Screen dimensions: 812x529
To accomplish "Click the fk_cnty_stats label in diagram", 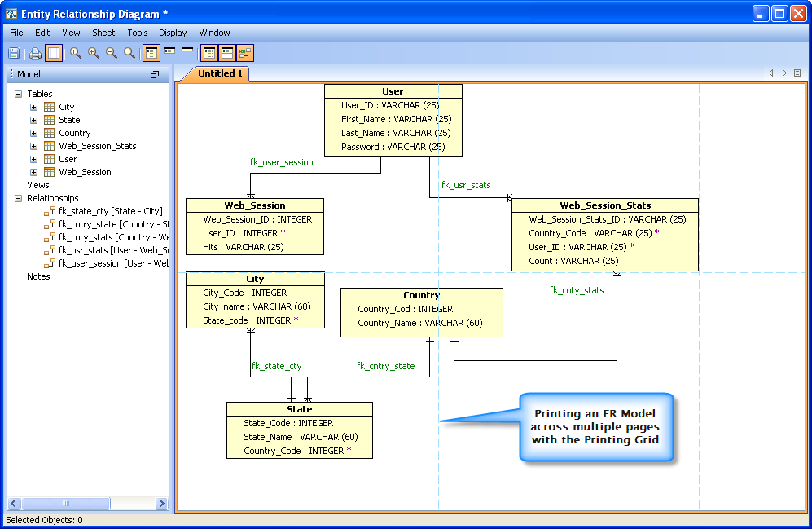I will [x=577, y=290].
